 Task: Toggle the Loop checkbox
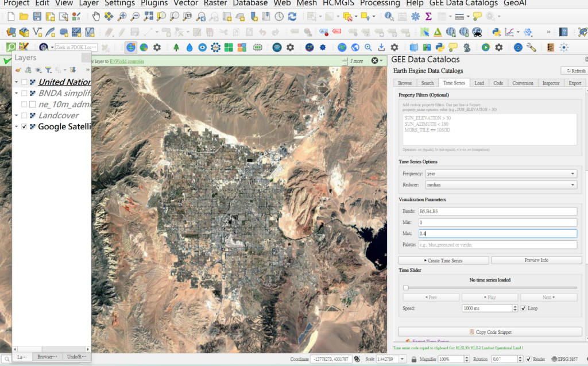(x=523, y=309)
